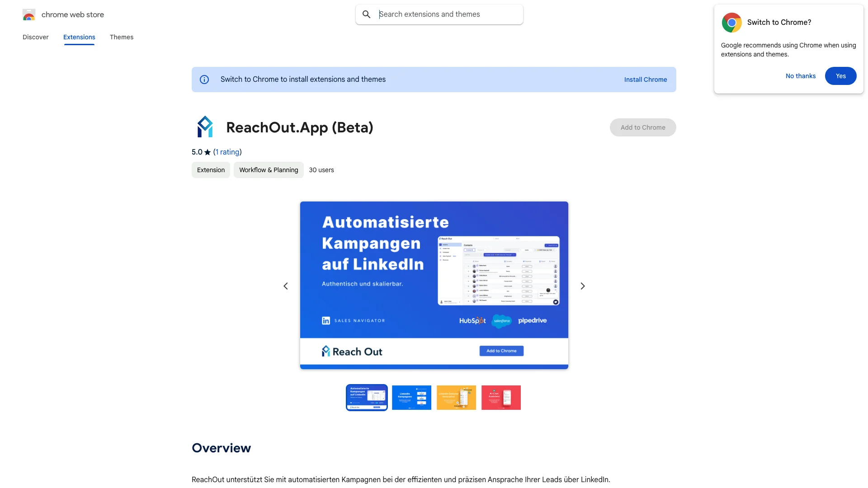
Task: Click the Add to Chrome button
Action: click(x=643, y=127)
